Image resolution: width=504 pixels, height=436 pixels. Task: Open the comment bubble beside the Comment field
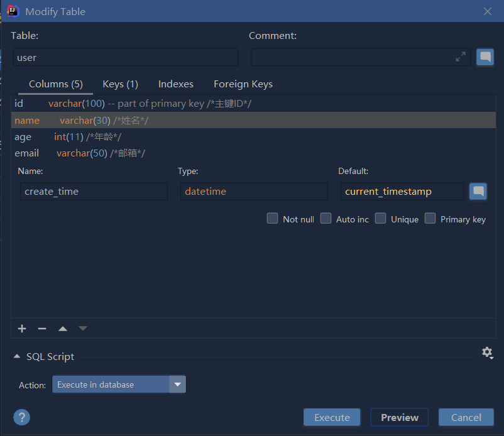coord(485,57)
